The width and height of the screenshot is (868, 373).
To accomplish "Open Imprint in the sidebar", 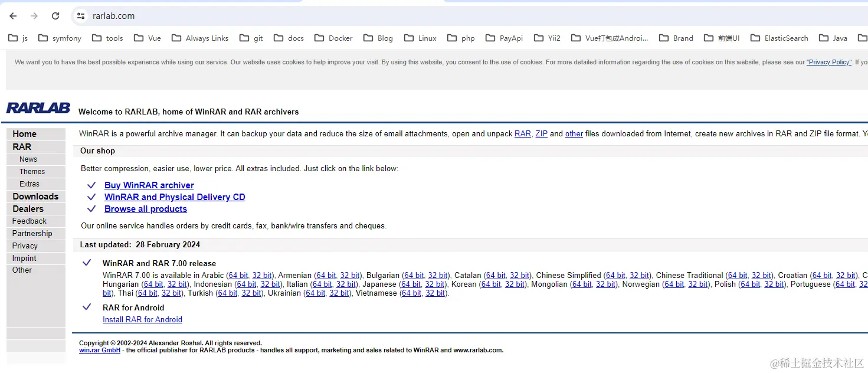I will [24, 258].
